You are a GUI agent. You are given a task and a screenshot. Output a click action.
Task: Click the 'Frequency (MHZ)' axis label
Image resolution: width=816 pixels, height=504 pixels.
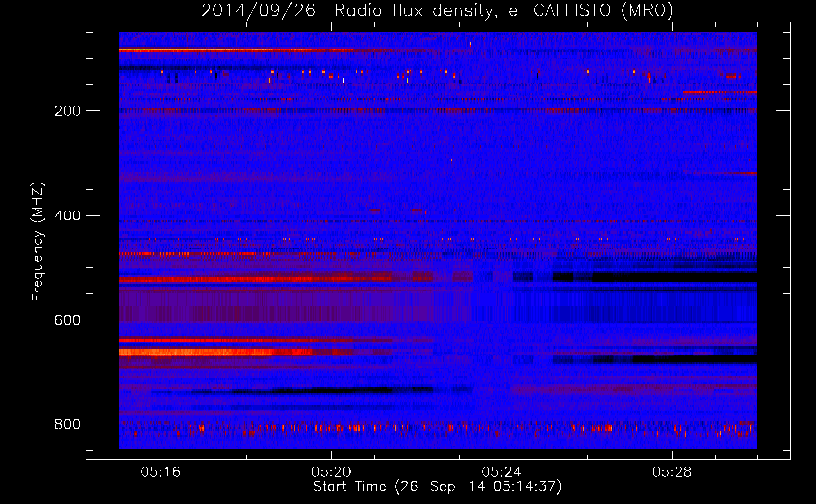[x=38, y=242]
